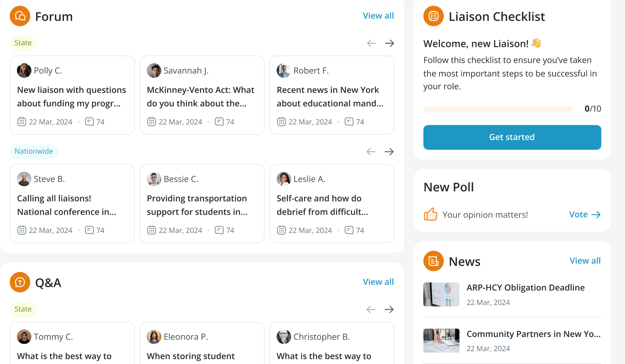Click the calendar icon on Leslie A.'s post
The width and height of the screenshot is (625, 364).
[x=282, y=230]
